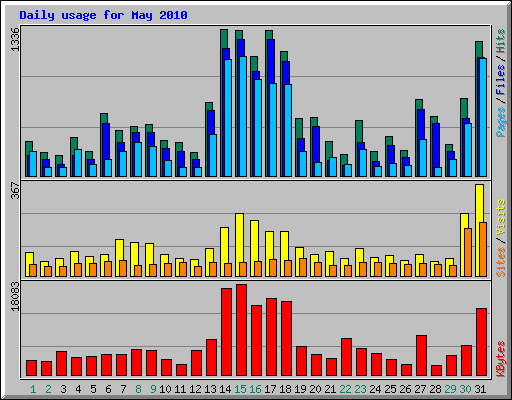Select the Files legend label
Image resolution: width=512 pixels, height=400 pixels.
500,80
